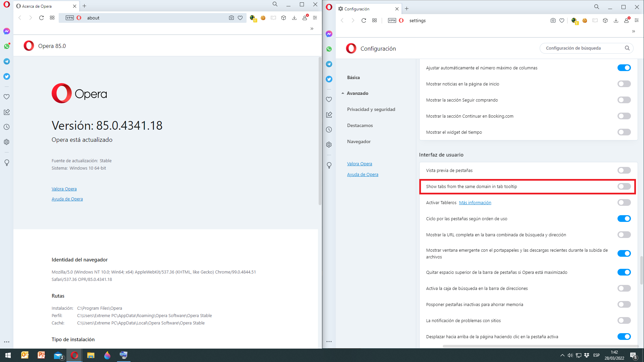Open Speed Dial grid in about window
The height and width of the screenshot is (362, 644).
[x=52, y=18]
